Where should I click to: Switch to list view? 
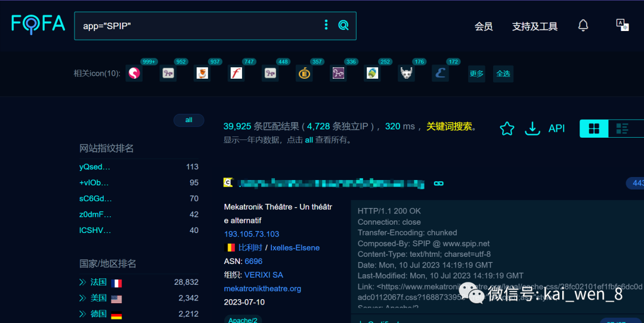tap(623, 129)
